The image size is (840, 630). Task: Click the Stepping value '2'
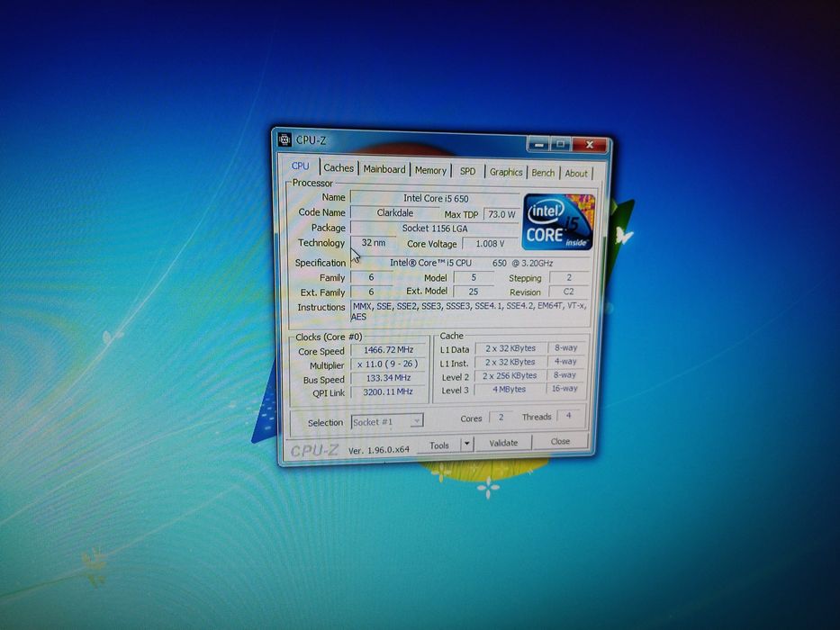click(x=569, y=277)
